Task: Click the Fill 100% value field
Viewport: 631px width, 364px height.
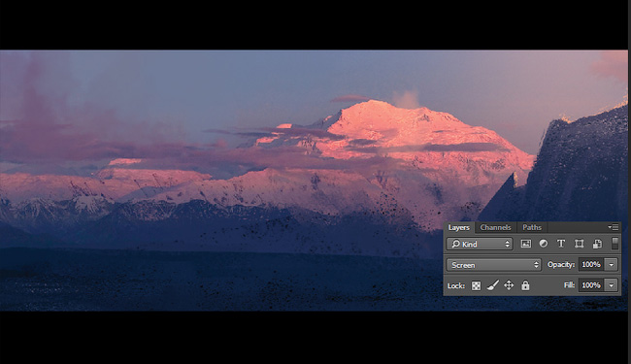Action: [x=591, y=285]
